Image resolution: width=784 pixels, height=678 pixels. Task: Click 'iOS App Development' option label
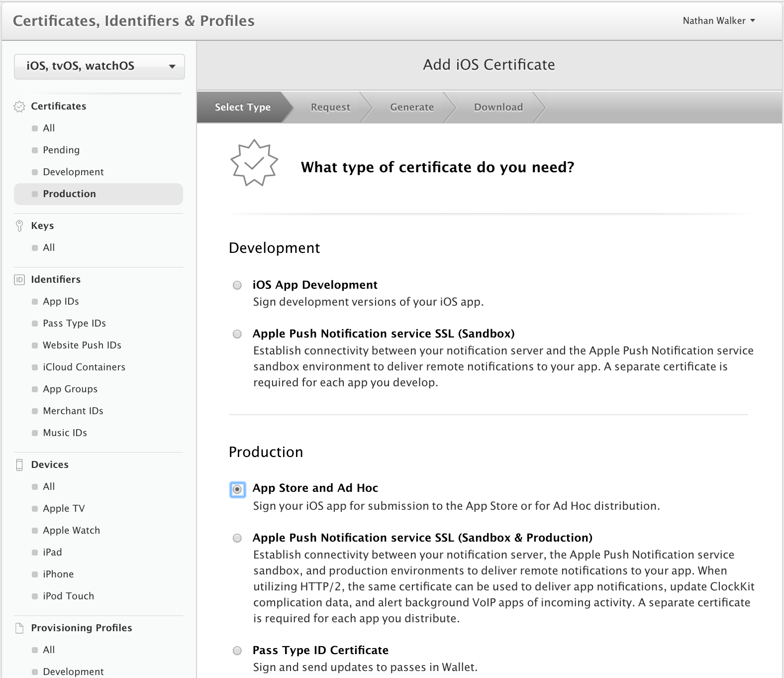315,285
